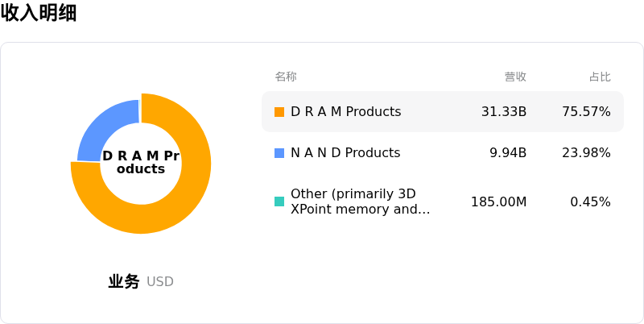The image size is (644, 324).
Task: Click the 9.94B revenue value
Action: click(508, 153)
